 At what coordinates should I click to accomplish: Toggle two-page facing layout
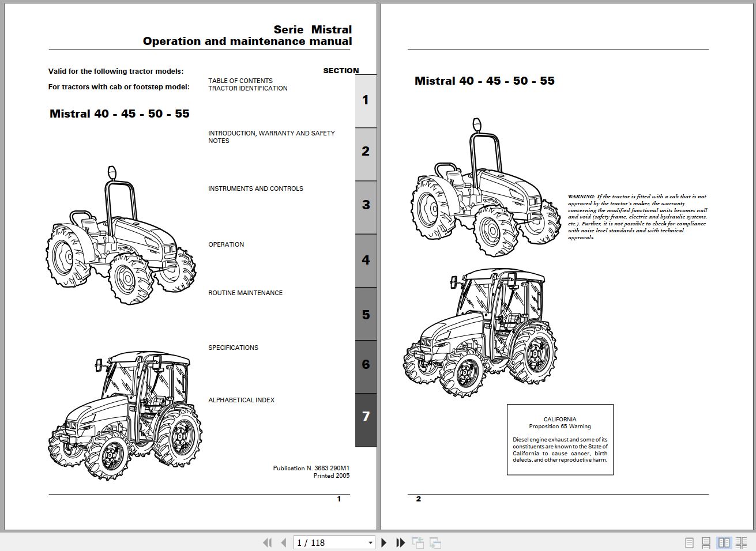pos(724,543)
